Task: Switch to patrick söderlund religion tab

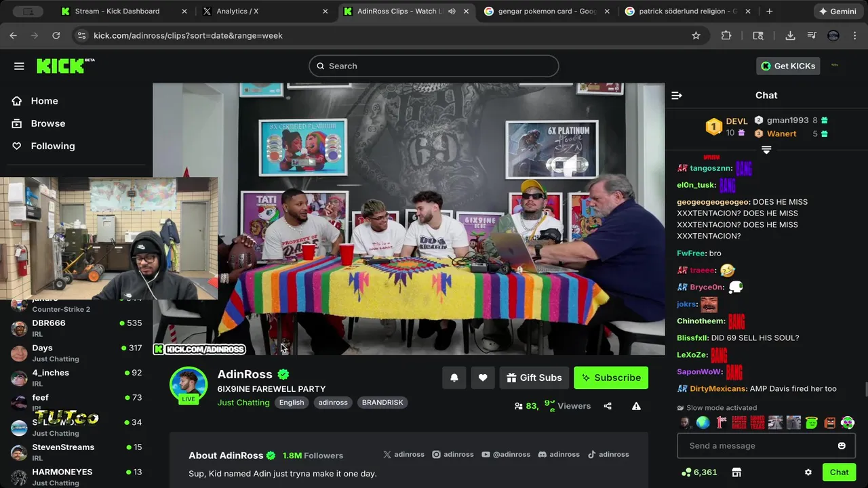Action: pyautogui.click(x=687, y=12)
